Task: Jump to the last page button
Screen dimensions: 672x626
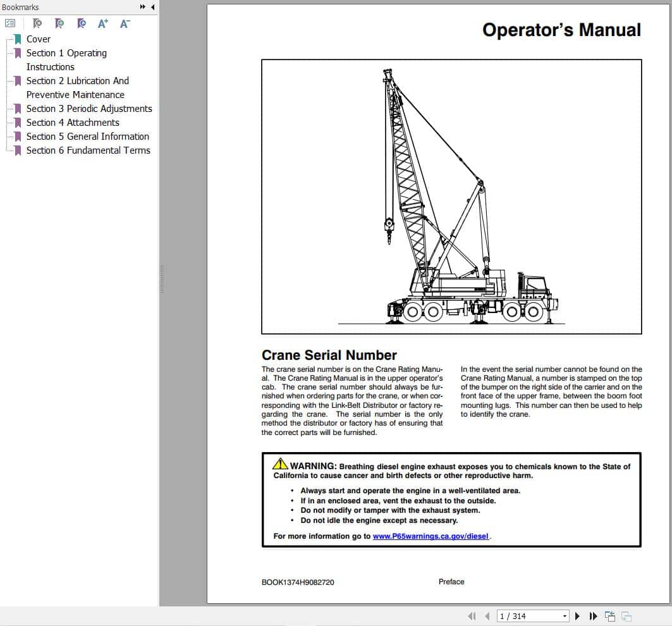Action: [592, 615]
